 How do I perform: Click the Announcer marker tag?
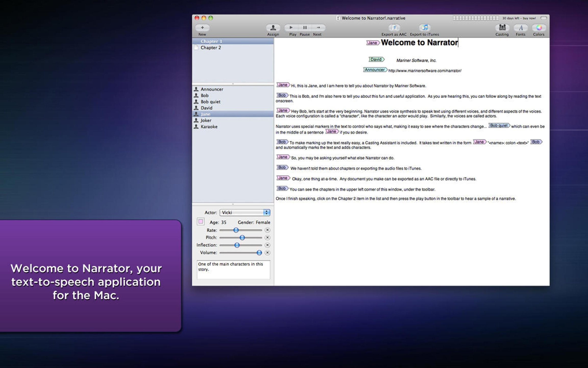(x=375, y=70)
